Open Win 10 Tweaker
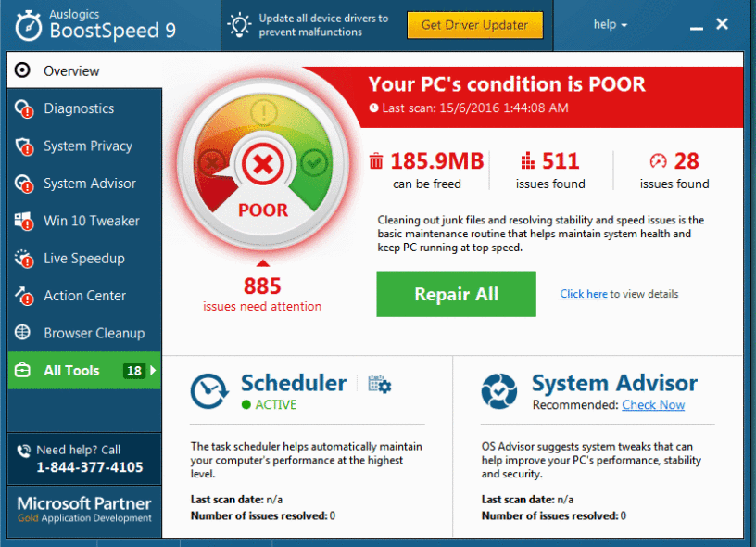 [x=85, y=221]
